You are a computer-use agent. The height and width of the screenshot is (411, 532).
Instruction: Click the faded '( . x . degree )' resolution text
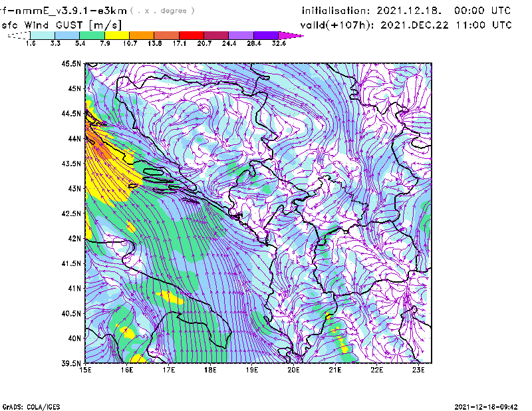pyautogui.click(x=163, y=11)
